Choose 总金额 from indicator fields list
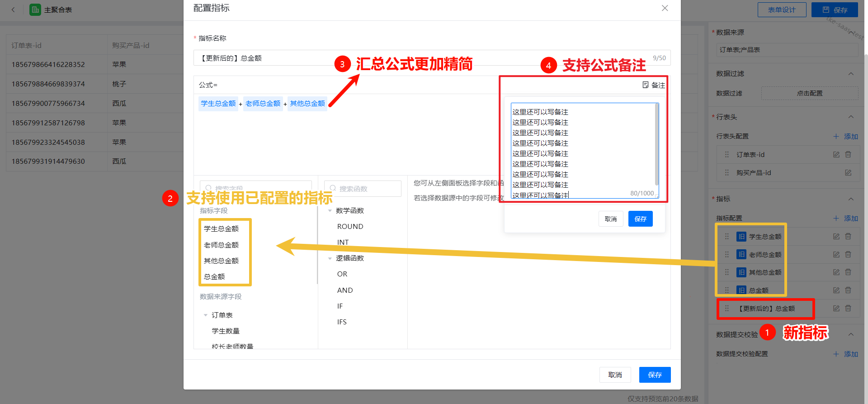This screenshot has width=868, height=404. [x=214, y=277]
